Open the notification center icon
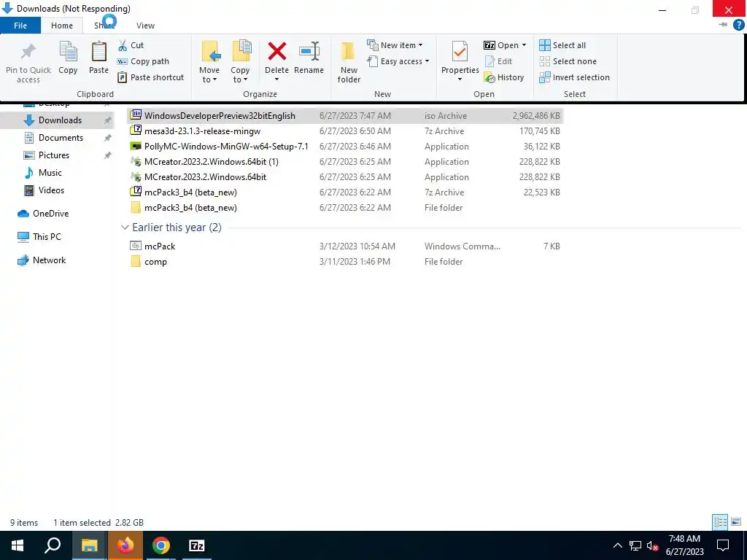747x560 pixels. coord(723,545)
